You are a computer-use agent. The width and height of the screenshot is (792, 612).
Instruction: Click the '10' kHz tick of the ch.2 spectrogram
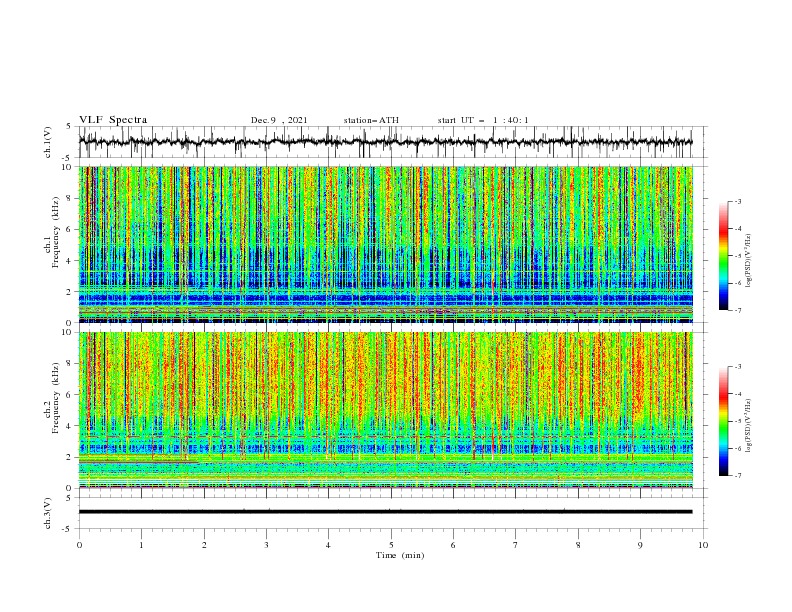(68, 332)
